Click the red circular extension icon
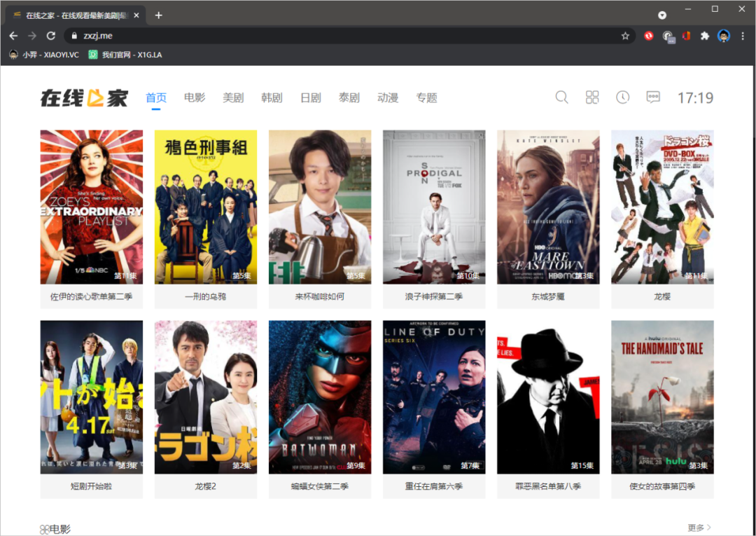Screen dimensions: 756x536 [649, 36]
